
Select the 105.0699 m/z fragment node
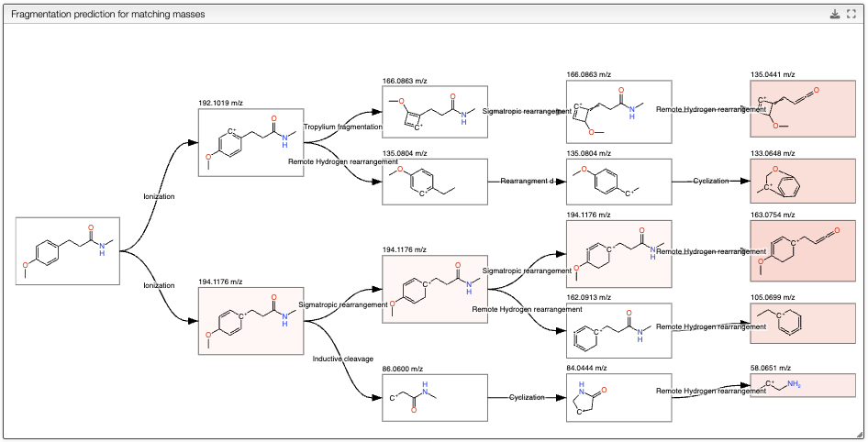click(x=803, y=324)
